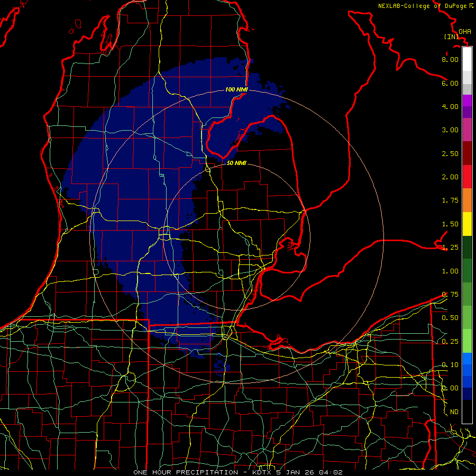Screen dimensions: 476x476
Task: Click the black ND swatch in the legend
Action: [467, 411]
